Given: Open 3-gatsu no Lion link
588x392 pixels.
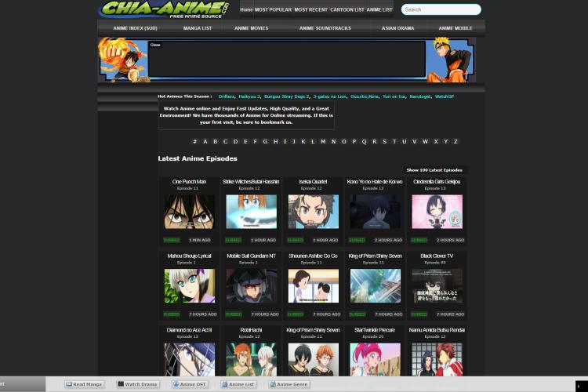Looking at the screenshot, I should tap(329, 96).
